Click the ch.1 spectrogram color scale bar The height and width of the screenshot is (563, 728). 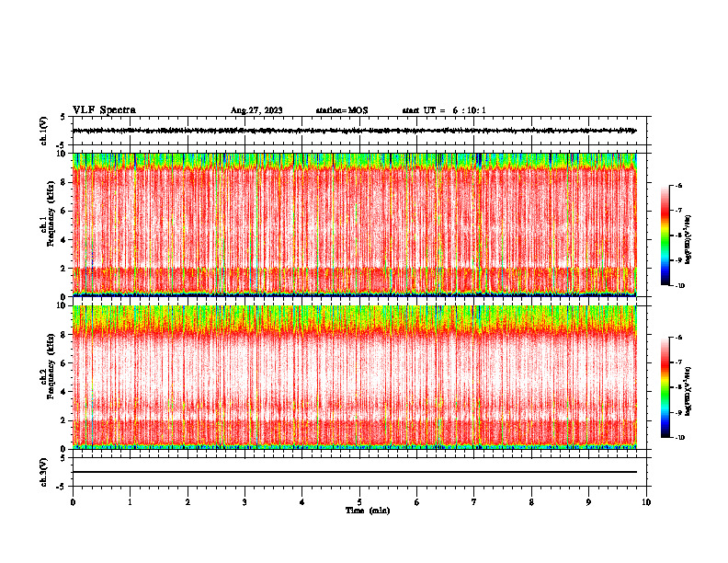pyautogui.click(x=665, y=236)
